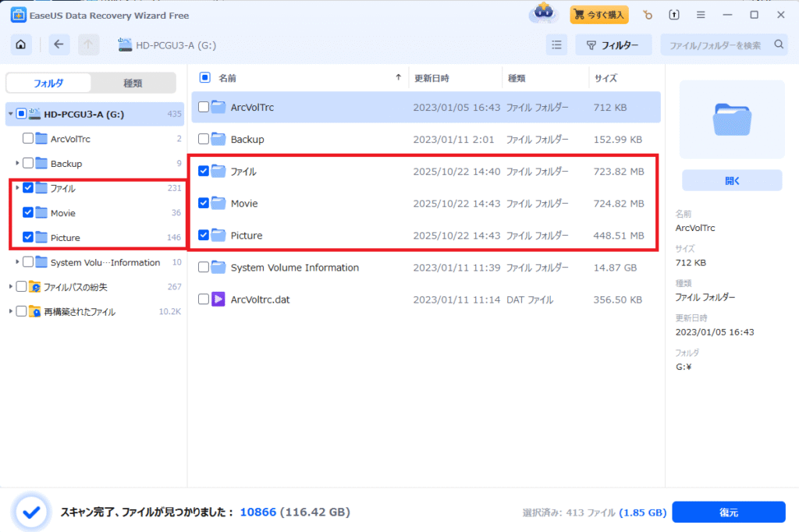Uncheck the Movie checkbox in file list
The width and height of the screenshot is (799, 532).
tap(204, 203)
